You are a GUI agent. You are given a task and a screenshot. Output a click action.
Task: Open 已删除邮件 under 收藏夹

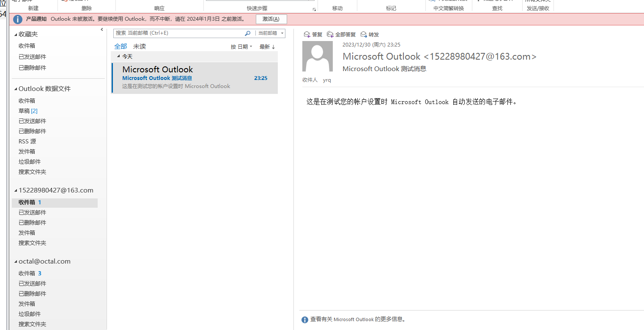[x=33, y=68]
